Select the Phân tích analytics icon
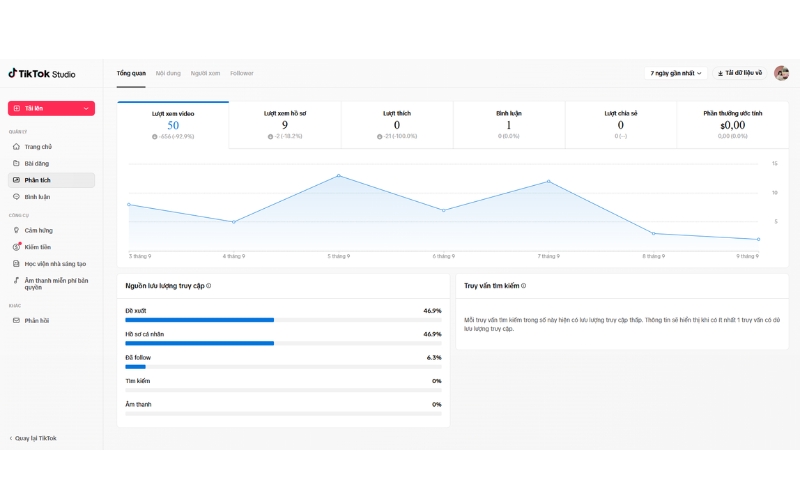The image size is (800, 500). click(x=16, y=180)
